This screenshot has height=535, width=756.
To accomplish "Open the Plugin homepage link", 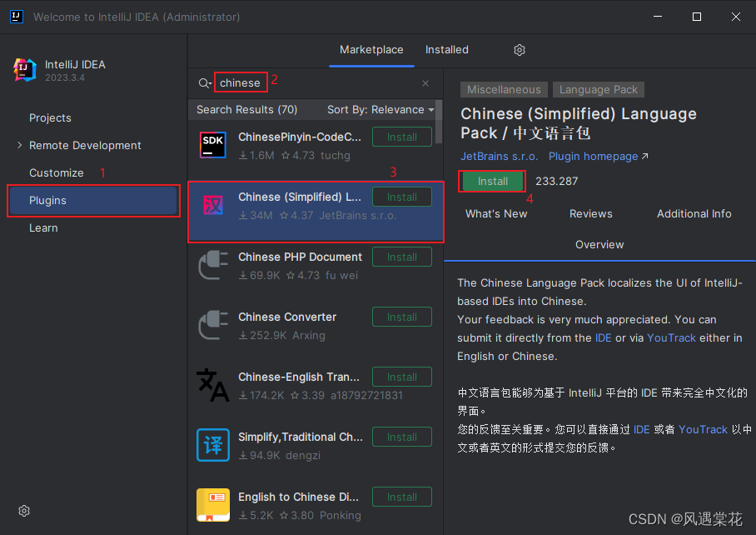I will click(x=598, y=157).
